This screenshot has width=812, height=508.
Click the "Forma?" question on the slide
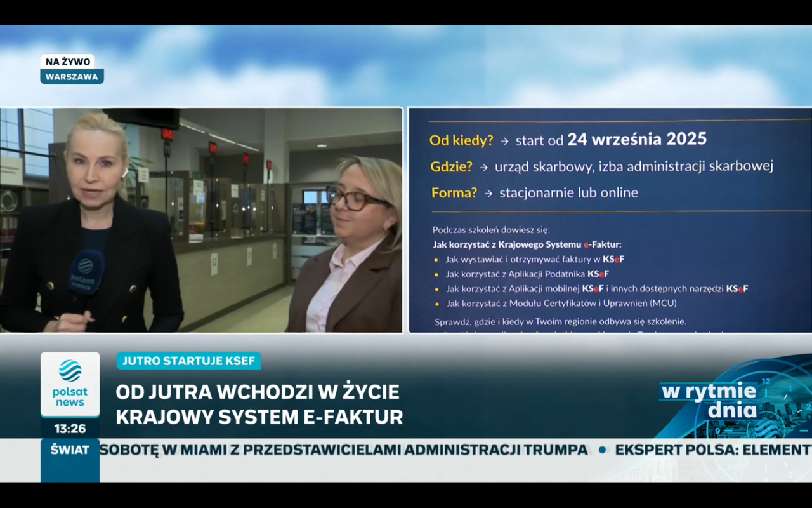454,192
